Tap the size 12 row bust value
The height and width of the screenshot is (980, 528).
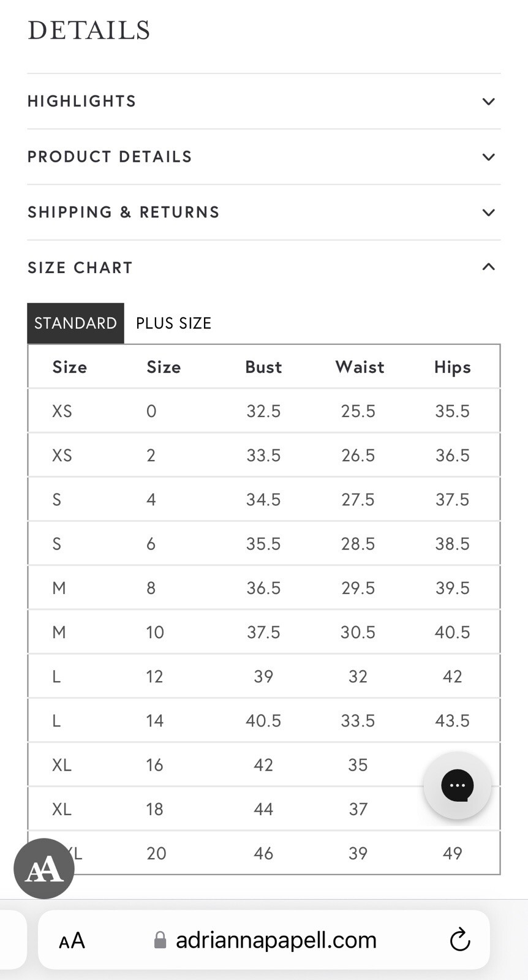(263, 677)
